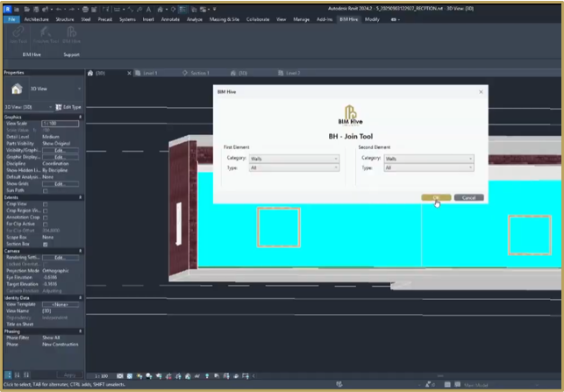Open the File menu

(11, 19)
